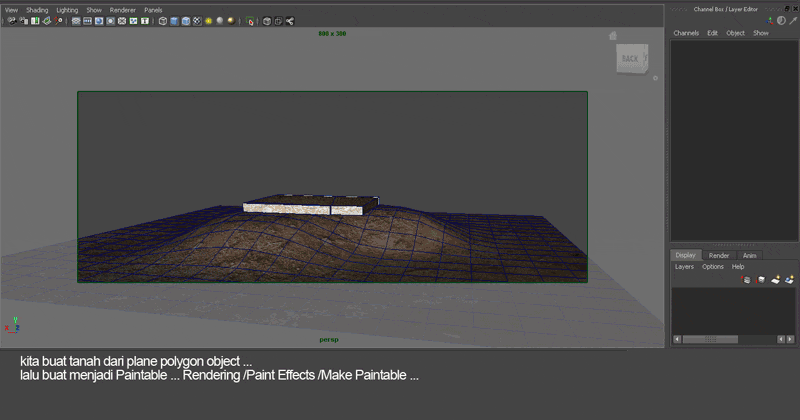Click the left arrow beside right arrow
Viewport: 800px width, 420px height.
coord(781,339)
